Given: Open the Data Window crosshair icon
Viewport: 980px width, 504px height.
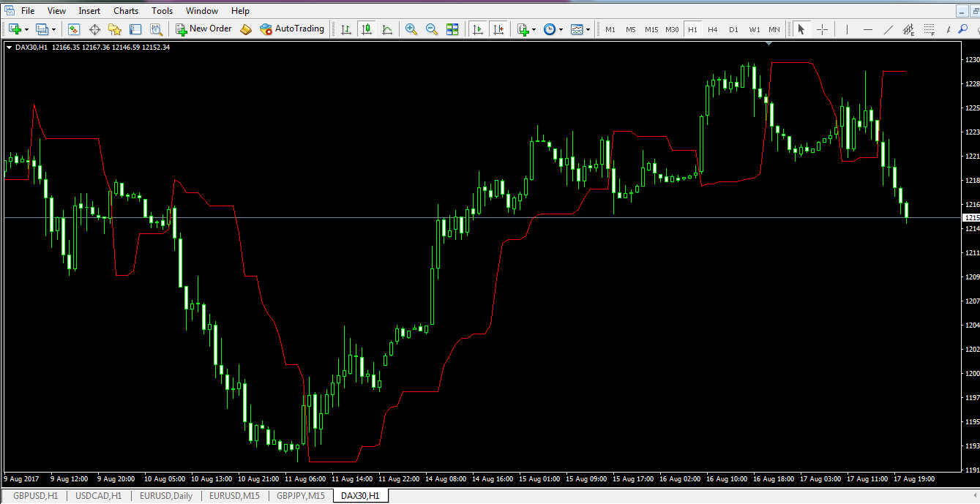Looking at the screenshot, I should coord(94,29).
